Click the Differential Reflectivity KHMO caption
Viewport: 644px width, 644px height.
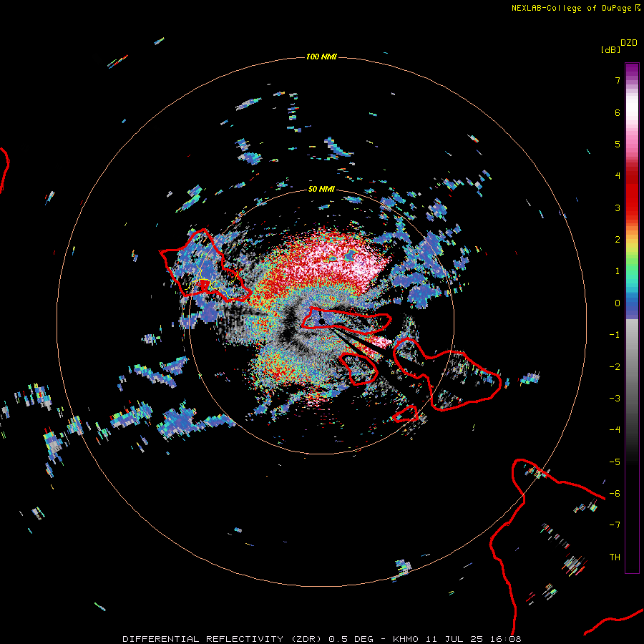point(321,639)
